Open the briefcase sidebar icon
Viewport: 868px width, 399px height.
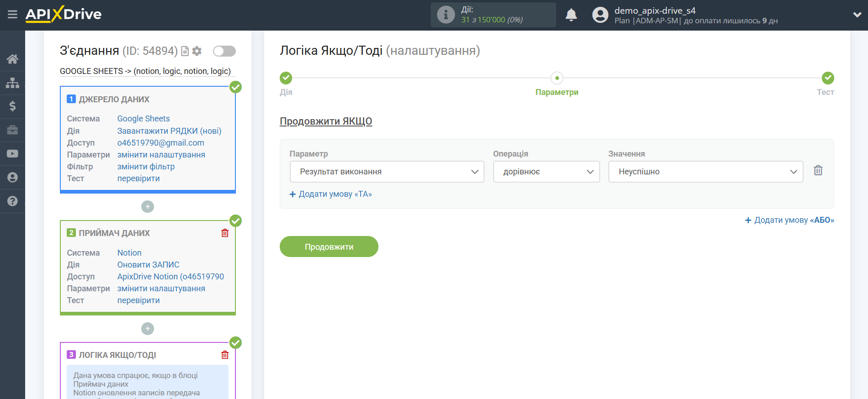pos(12,130)
